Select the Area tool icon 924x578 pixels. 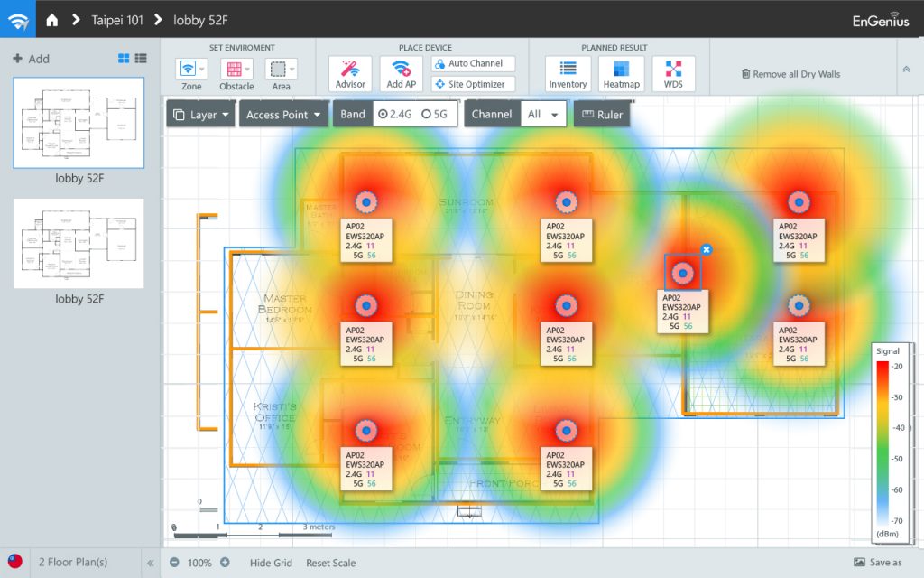click(278, 69)
